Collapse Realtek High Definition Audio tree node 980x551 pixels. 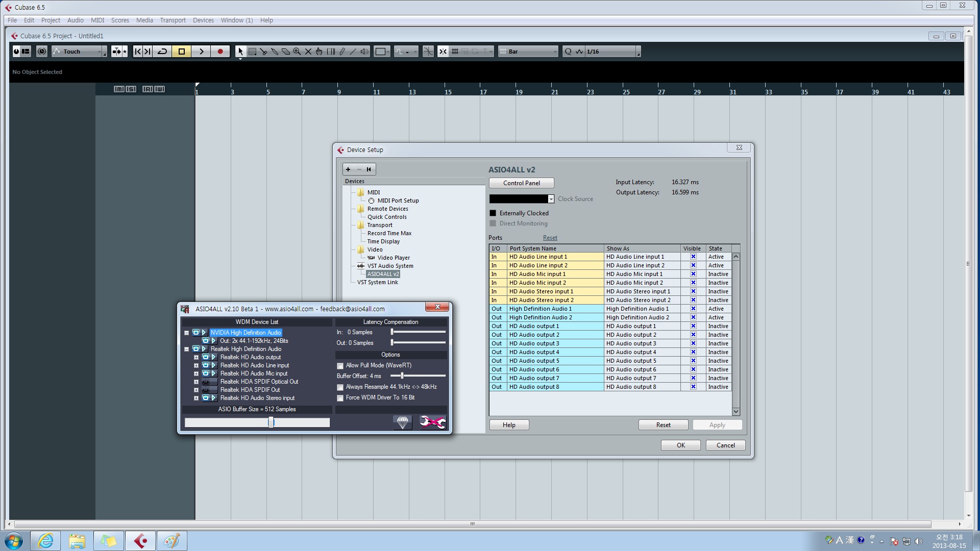coord(186,349)
